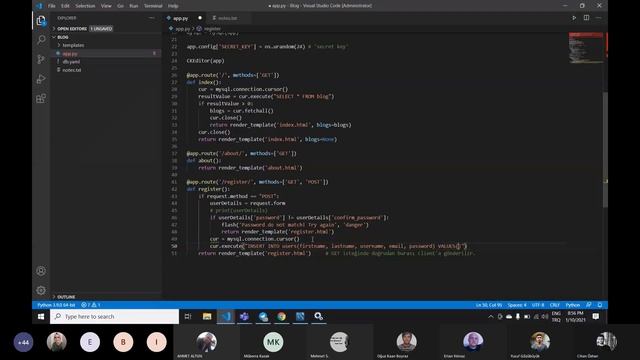Screen dimensions: 640x360
Task: Open the Edit menu
Action: (65, 6)
